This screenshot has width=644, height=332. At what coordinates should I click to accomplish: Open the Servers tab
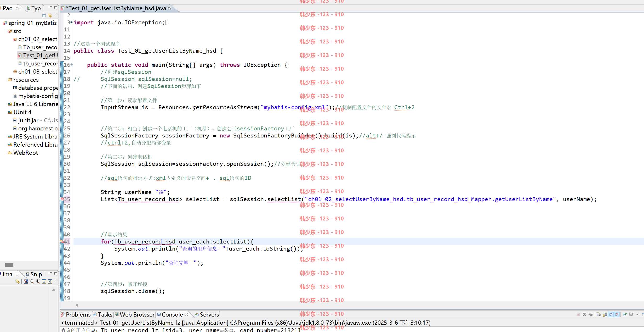click(x=207, y=315)
